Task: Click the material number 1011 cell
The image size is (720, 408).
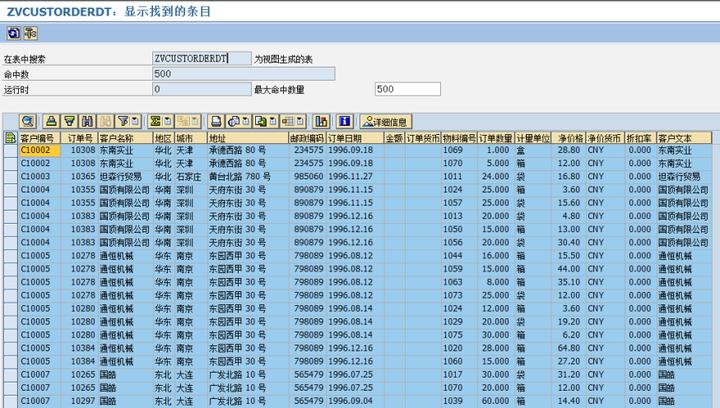Action: pos(459,177)
